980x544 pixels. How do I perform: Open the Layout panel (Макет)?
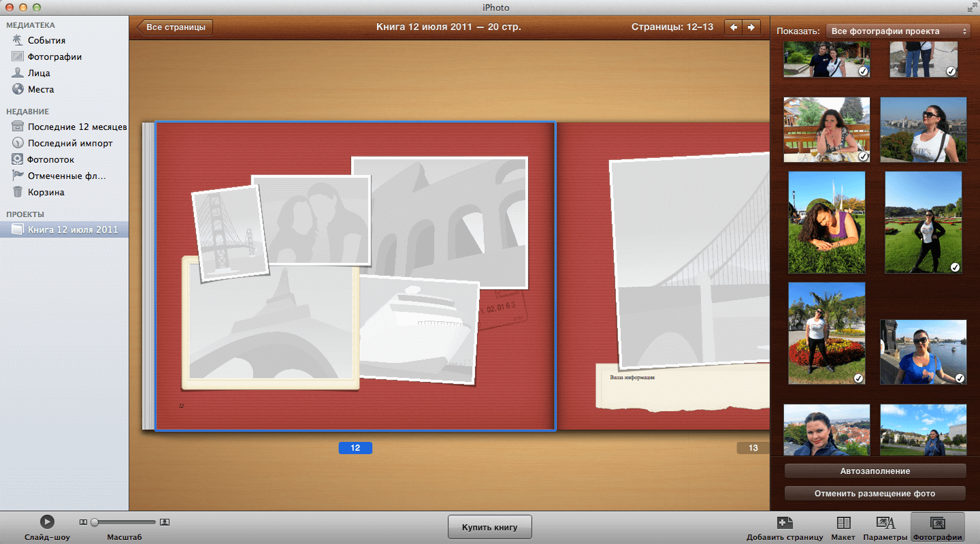[843, 523]
